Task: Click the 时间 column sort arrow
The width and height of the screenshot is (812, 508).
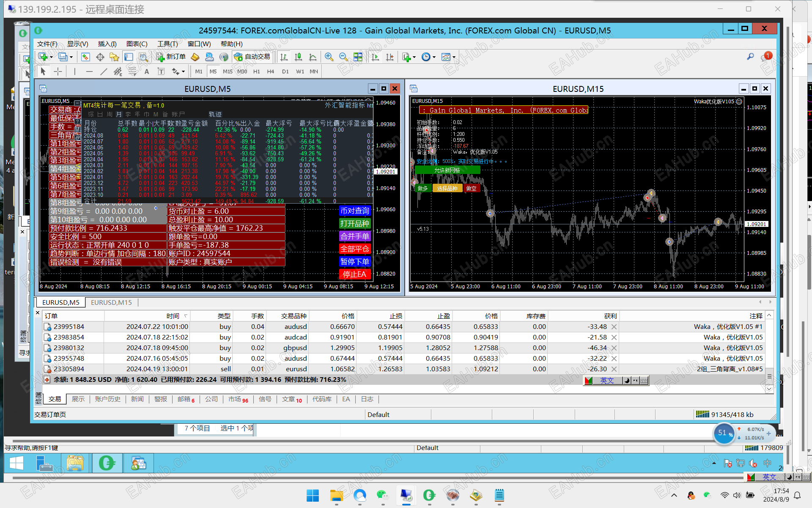Action: (x=186, y=316)
